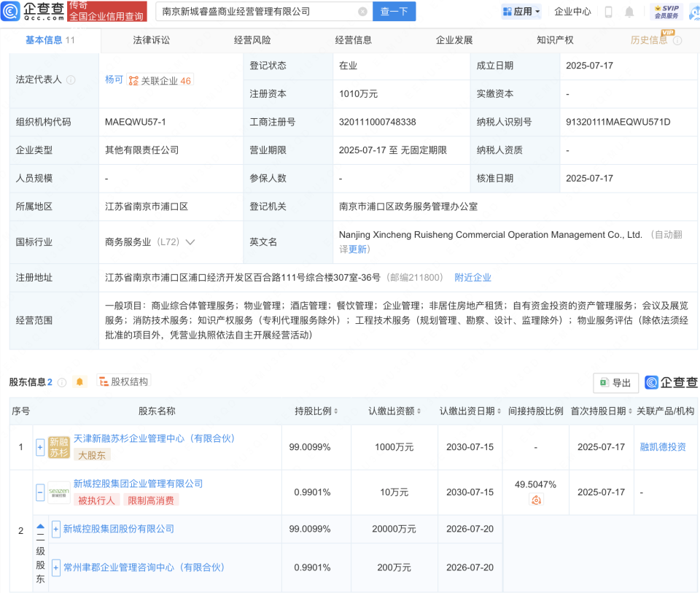Screen dimensions: 700x593
Task: Click the 大股东 tag
Action: tap(92, 455)
